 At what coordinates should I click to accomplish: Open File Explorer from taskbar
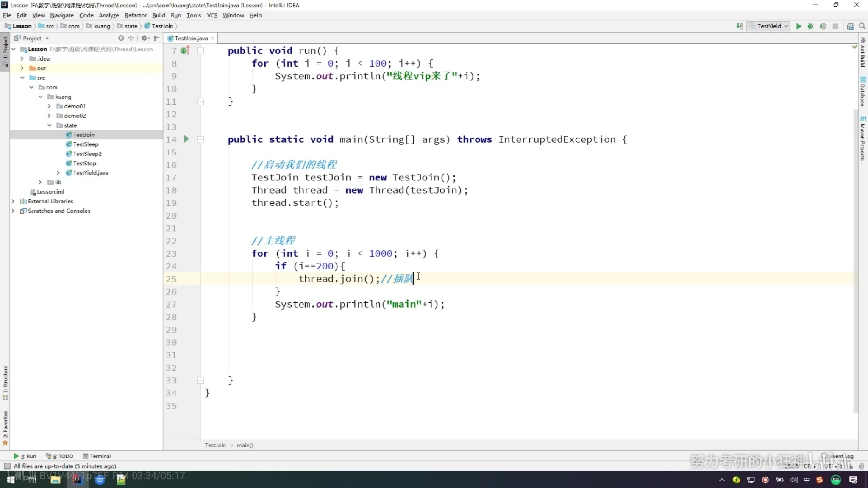[55, 480]
